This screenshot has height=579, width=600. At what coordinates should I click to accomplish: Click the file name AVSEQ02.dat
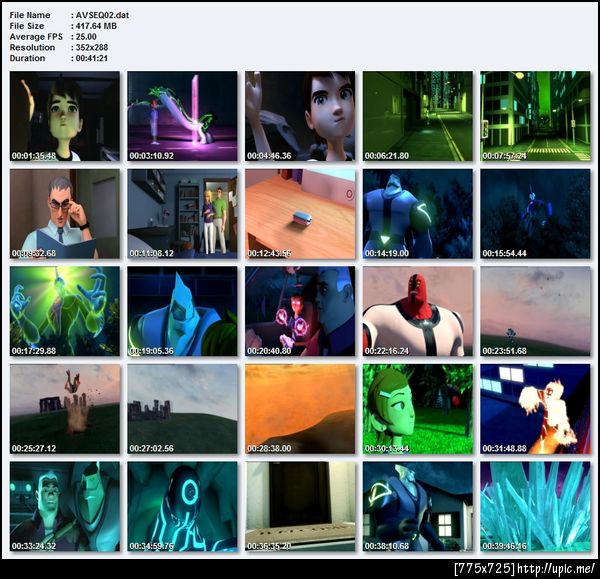point(102,15)
